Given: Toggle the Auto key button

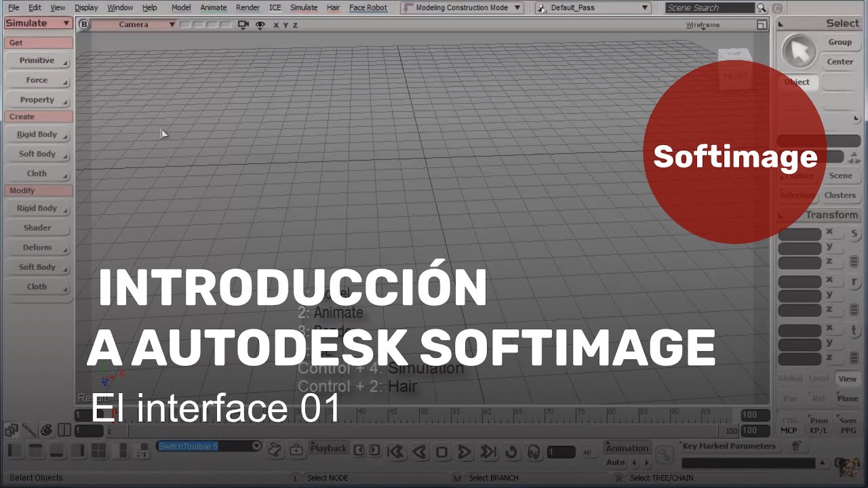Looking at the screenshot, I should click(x=615, y=462).
